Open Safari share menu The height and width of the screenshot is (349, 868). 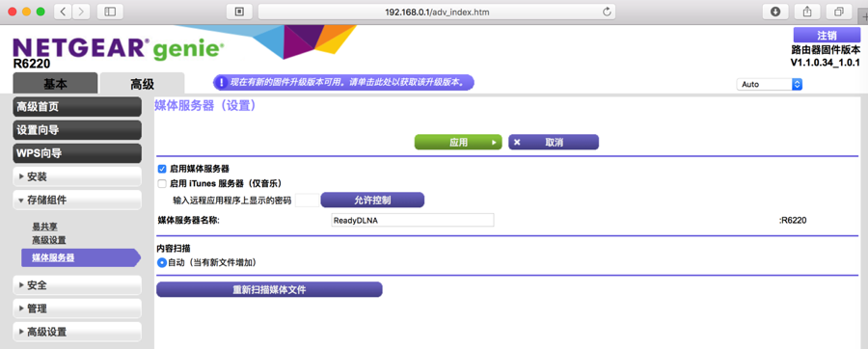tap(807, 12)
